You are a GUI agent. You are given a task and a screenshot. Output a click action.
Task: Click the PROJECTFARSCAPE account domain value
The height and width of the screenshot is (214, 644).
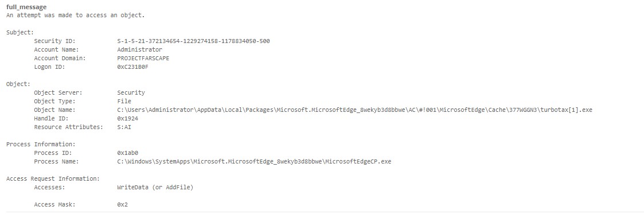[x=143, y=59]
